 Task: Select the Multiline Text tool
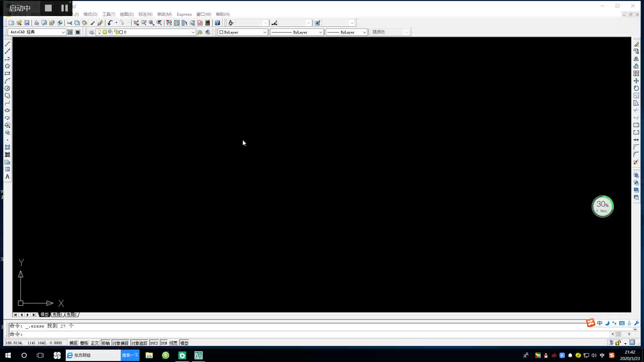7,177
